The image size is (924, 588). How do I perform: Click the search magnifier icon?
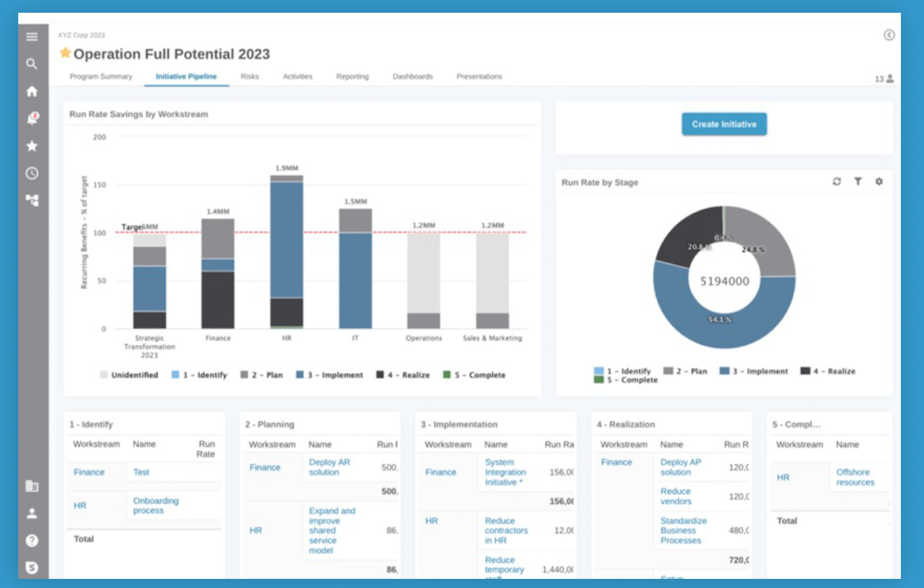(32, 64)
